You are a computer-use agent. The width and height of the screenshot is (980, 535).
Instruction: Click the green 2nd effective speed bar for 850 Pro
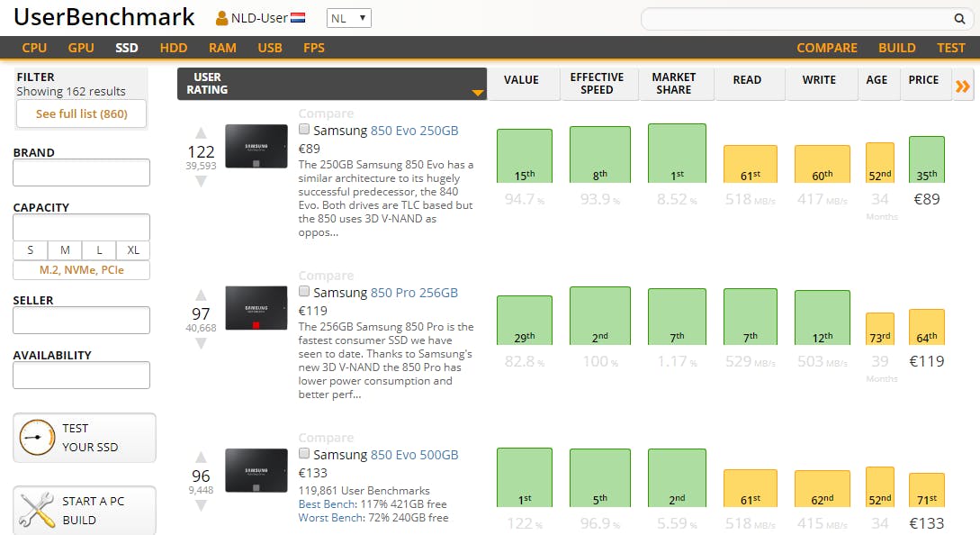(x=600, y=315)
